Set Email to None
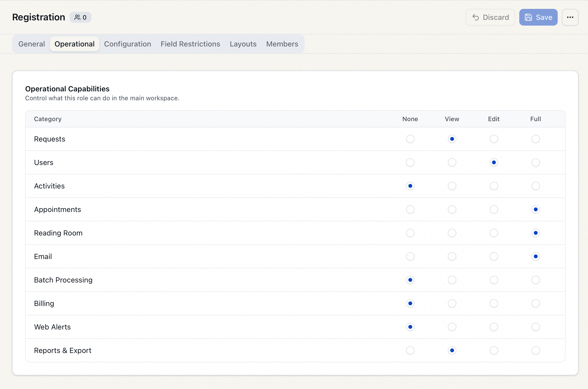The height and width of the screenshot is (389, 588). pos(410,256)
